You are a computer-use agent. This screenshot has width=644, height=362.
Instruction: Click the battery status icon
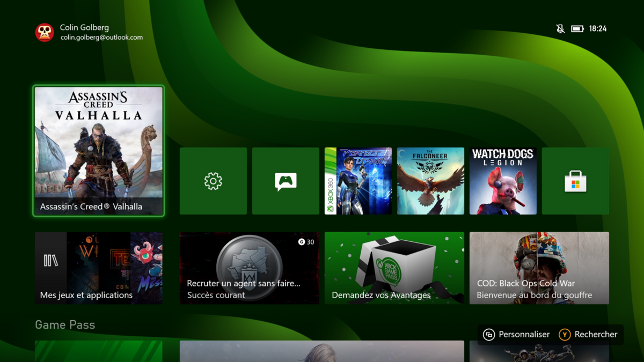(577, 28)
